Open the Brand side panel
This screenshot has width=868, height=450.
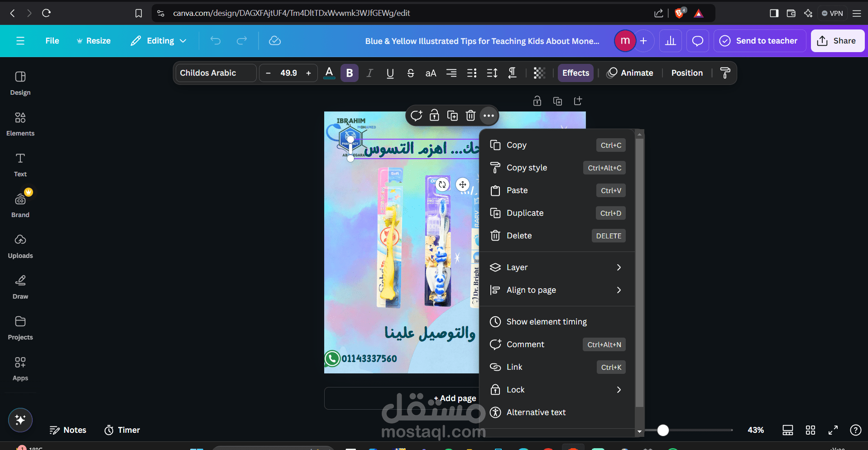point(20,206)
